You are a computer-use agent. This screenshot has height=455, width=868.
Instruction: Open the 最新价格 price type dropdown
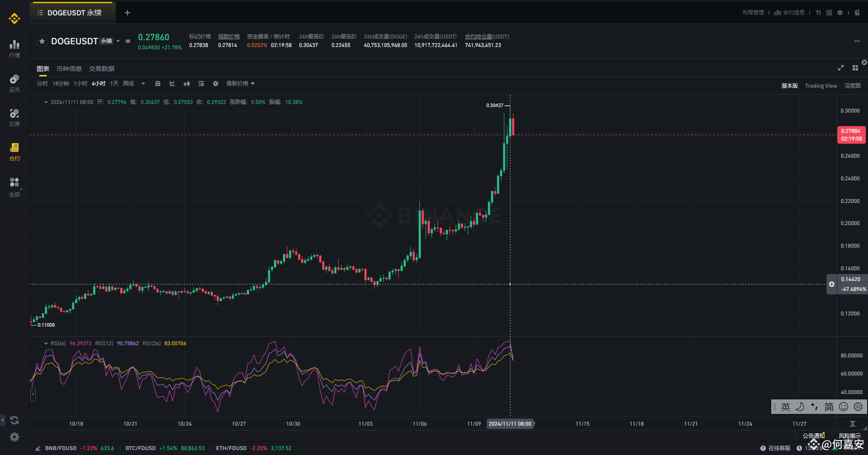click(x=241, y=84)
